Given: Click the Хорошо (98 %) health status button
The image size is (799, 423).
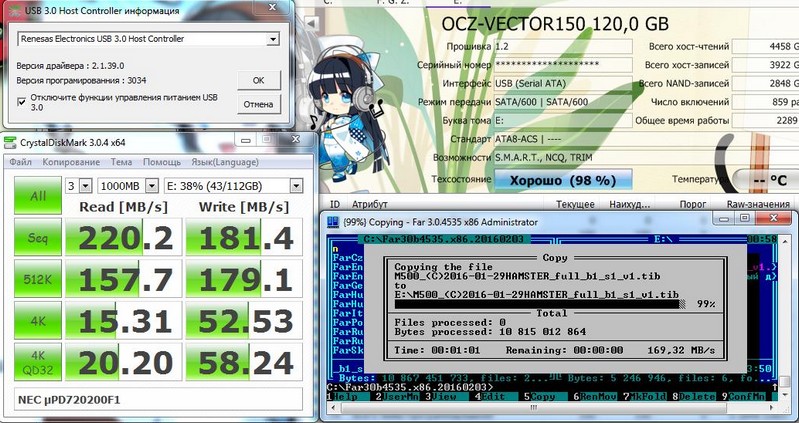Looking at the screenshot, I should pyautogui.click(x=563, y=180).
